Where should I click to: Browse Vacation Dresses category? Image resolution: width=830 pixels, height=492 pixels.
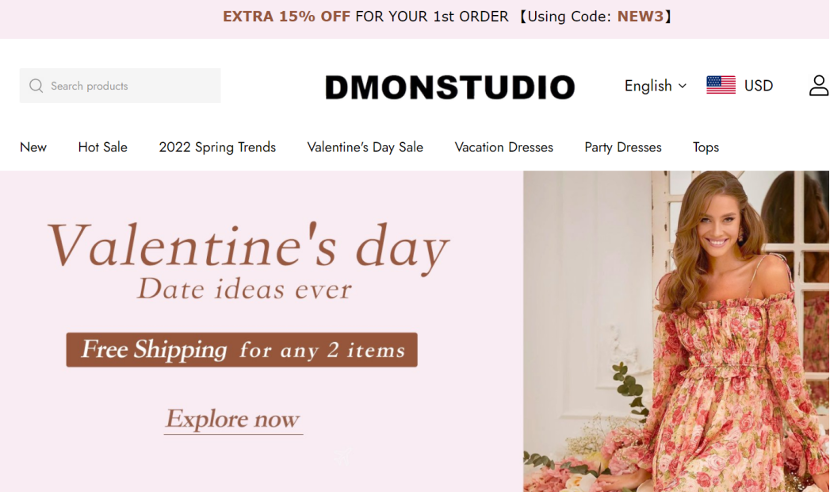(504, 147)
